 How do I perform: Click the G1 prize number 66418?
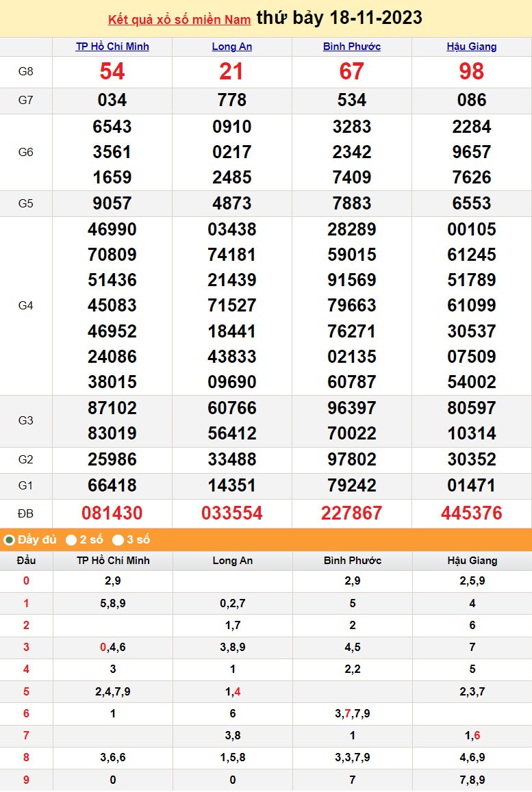[x=112, y=486]
